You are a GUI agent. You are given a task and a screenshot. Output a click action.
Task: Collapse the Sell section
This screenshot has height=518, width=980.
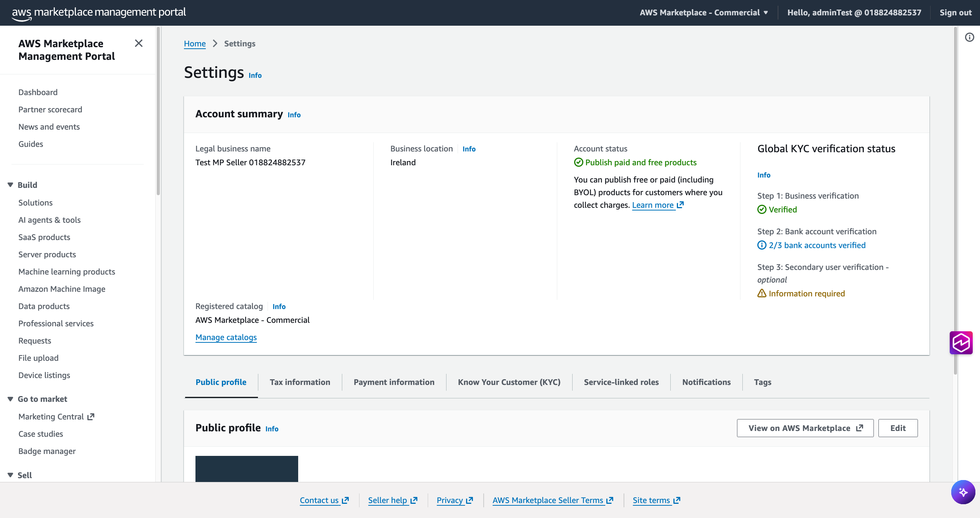10,475
